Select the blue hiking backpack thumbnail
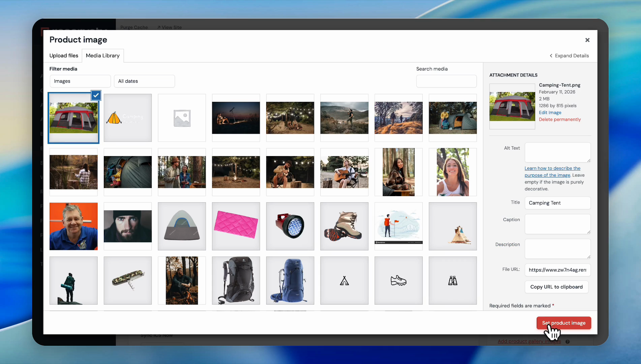Screen dimensions: 641x364 click(x=290, y=281)
